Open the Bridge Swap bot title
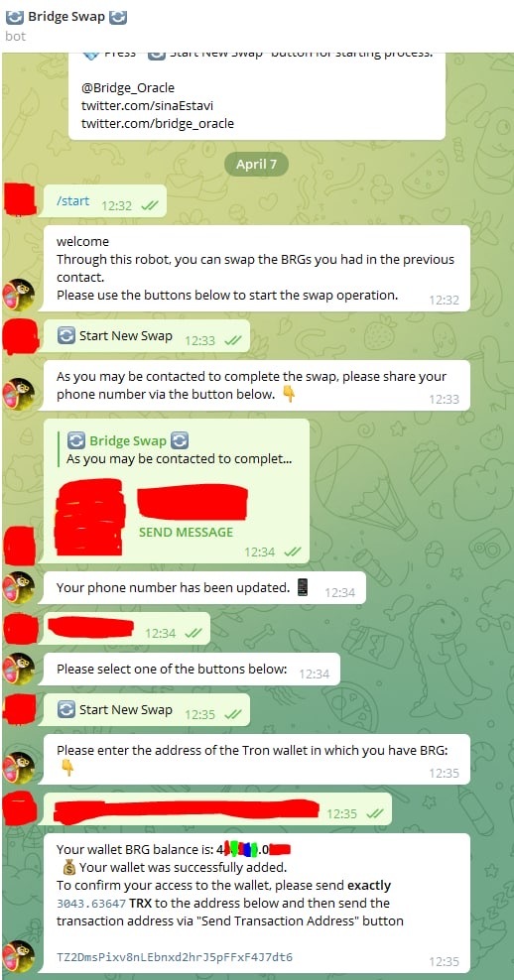This screenshot has width=514, height=980. 65,17
